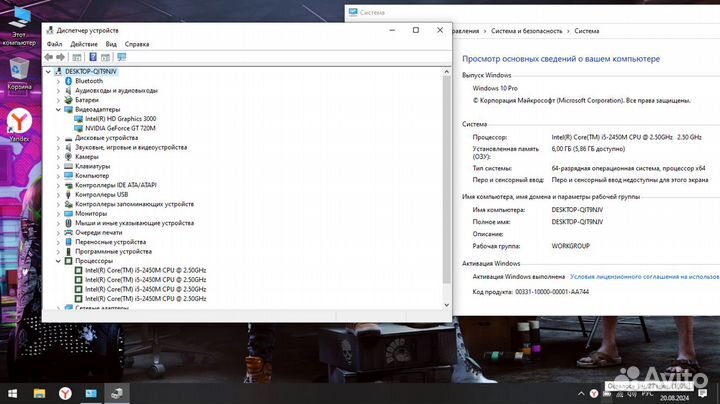Click the vertical scrollbar thumb in Device Manager
This screenshot has height=404, width=720.
[x=446, y=180]
